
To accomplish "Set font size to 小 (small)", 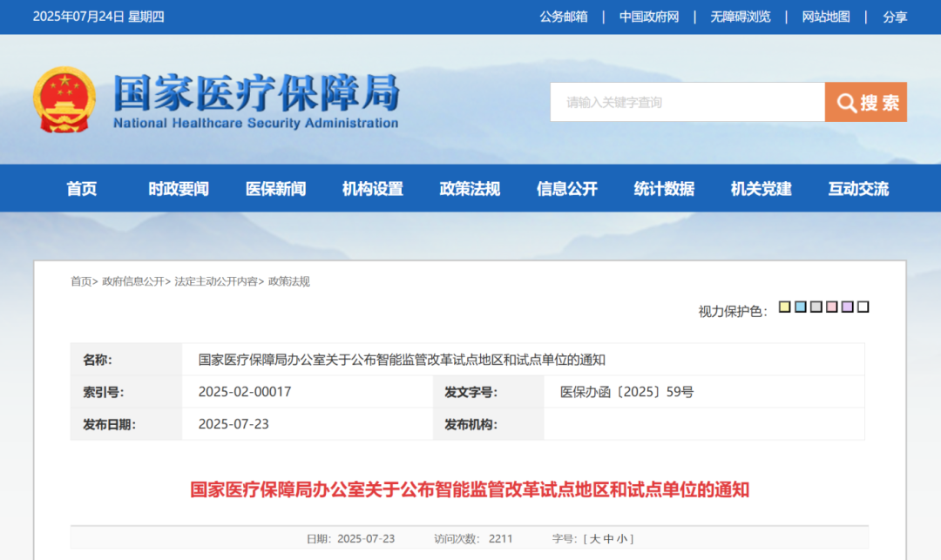I will pyautogui.click(x=624, y=539).
